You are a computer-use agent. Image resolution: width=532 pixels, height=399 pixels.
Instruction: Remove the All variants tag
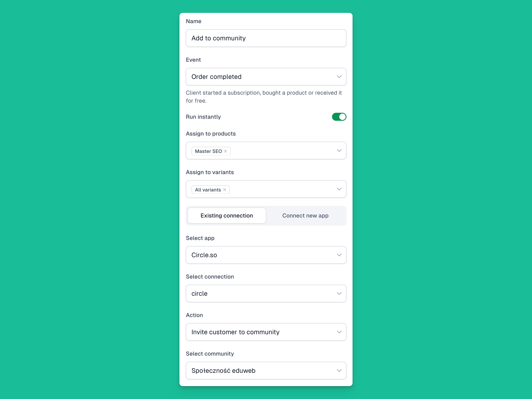(x=224, y=190)
